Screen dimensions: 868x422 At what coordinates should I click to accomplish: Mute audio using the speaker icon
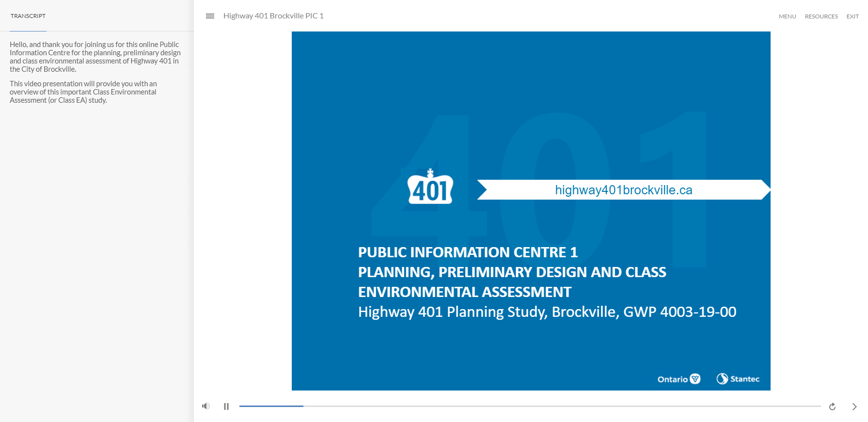pos(206,406)
